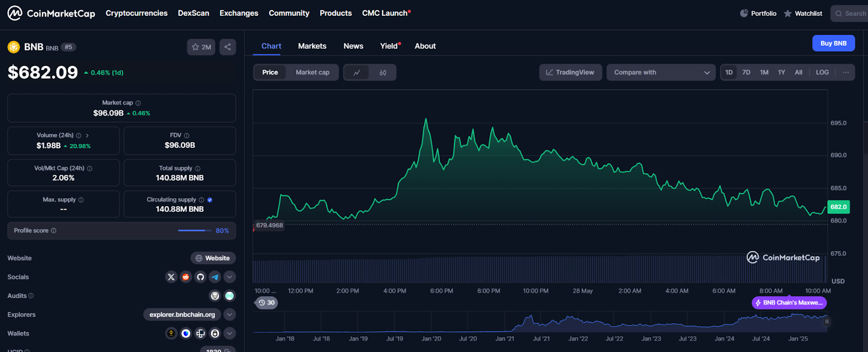Click the verified badge by Circulating supply
The width and height of the screenshot is (868, 352).
(x=210, y=200)
